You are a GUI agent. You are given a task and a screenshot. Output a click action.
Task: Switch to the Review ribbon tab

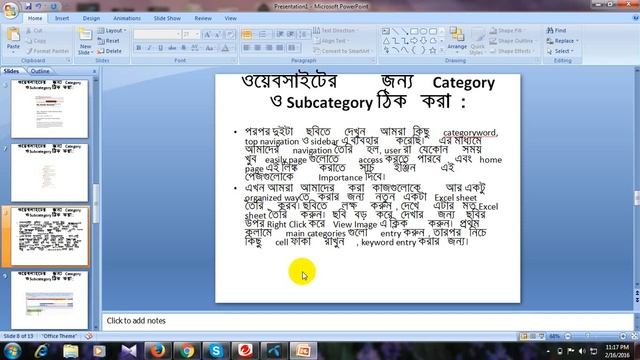coord(203,18)
